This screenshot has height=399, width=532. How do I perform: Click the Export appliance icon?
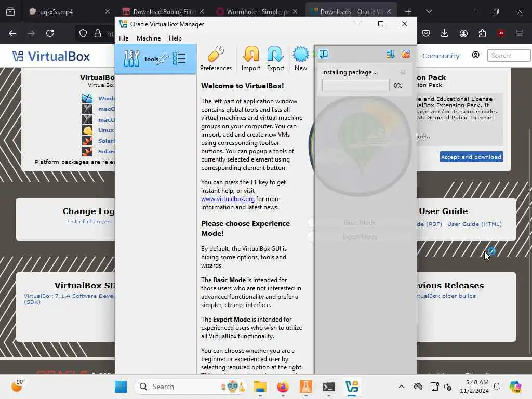pos(275,58)
